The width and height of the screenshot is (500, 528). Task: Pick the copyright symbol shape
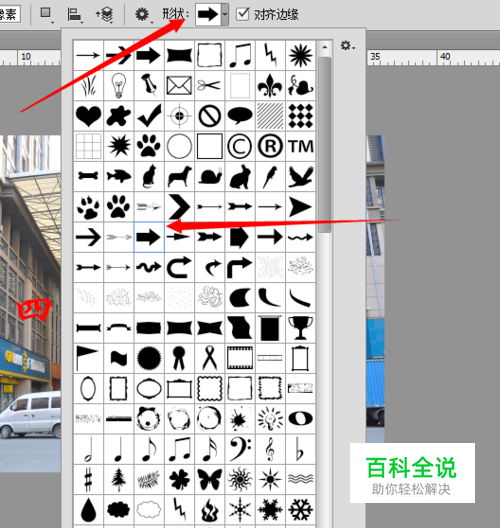[240, 146]
